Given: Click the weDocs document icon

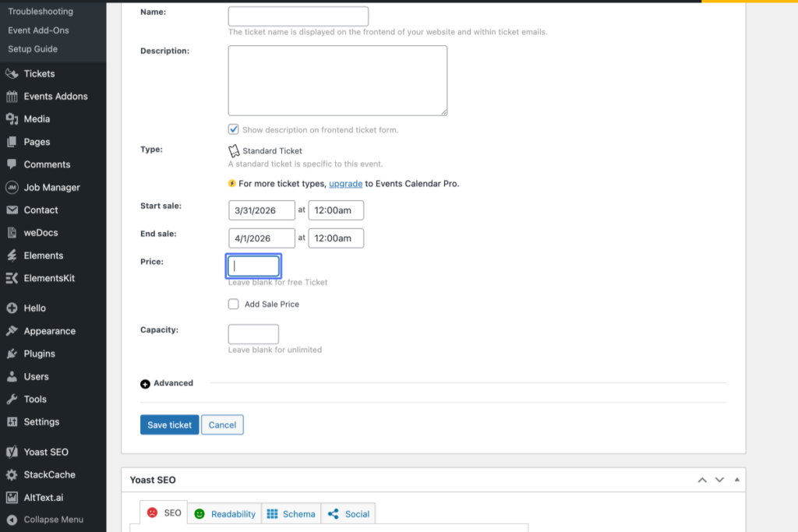Looking at the screenshot, I should tap(12, 232).
